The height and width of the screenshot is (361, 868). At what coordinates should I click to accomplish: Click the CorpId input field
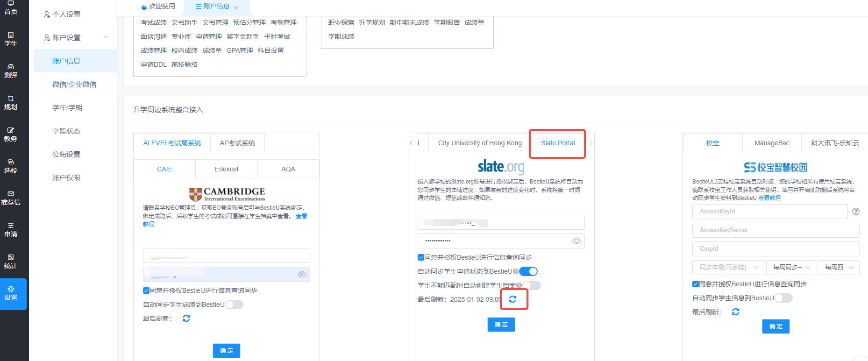click(776, 249)
